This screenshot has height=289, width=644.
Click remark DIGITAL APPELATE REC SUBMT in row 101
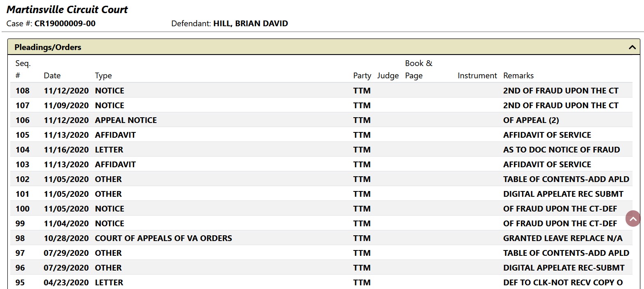(x=563, y=194)
